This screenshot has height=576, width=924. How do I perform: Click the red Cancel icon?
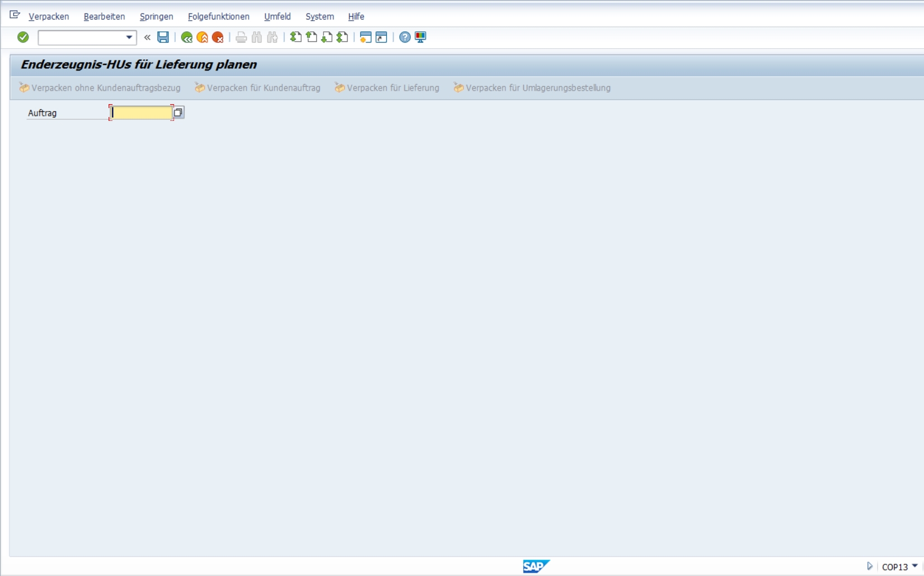point(218,38)
